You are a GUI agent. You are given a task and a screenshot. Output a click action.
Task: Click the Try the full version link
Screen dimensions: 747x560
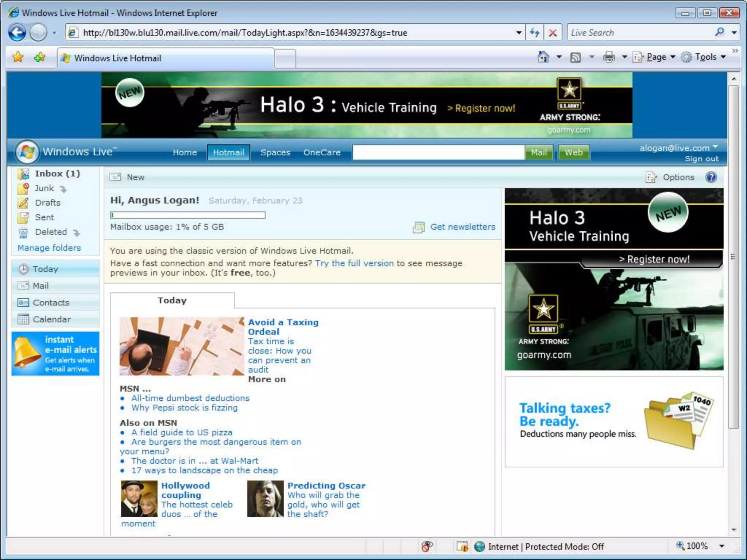click(x=354, y=263)
